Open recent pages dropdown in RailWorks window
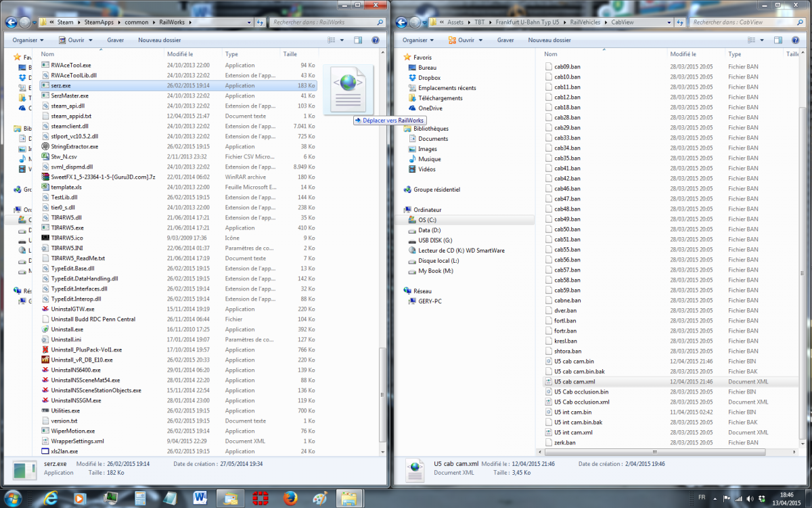The width and height of the screenshot is (812, 508). (33, 22)
